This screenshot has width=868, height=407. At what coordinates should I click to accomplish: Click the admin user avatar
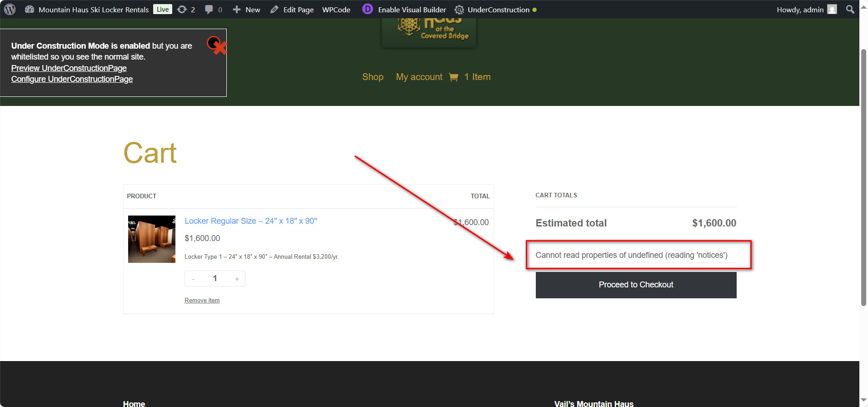point(832,9)
